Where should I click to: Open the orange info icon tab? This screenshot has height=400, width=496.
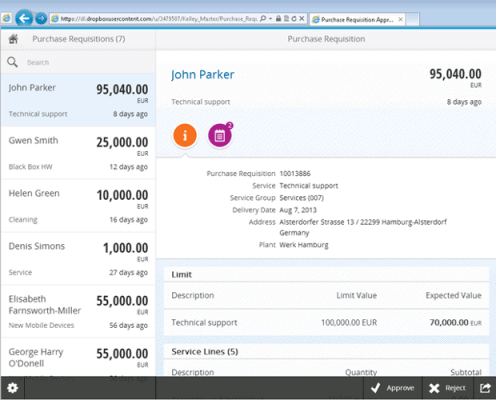[185, 135]
